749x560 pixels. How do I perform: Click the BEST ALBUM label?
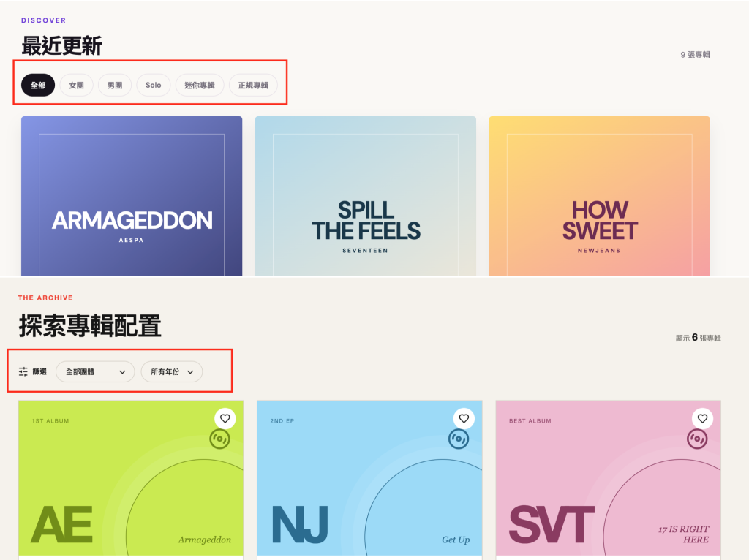(x=530, y=421)
